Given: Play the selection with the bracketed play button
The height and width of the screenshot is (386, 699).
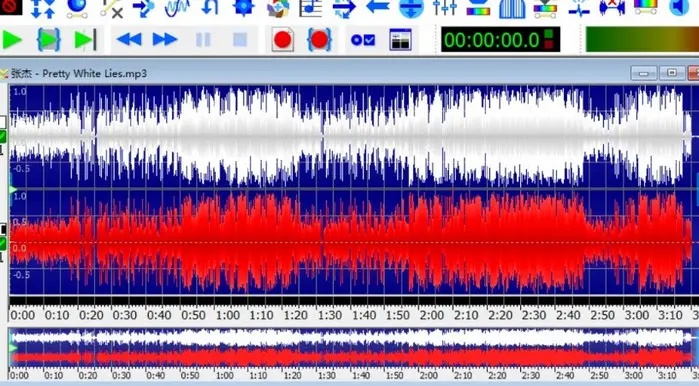Looking at the screenshot, I should click(x=49, y=40).
